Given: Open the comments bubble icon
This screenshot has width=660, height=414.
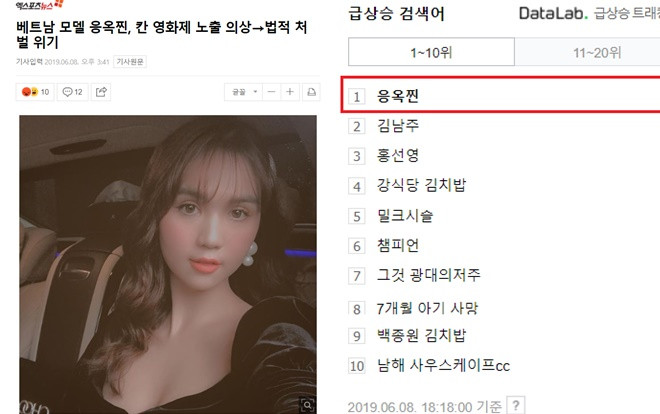Looking at the screenshot, I should pyautogui.click(x=67, y=92).
